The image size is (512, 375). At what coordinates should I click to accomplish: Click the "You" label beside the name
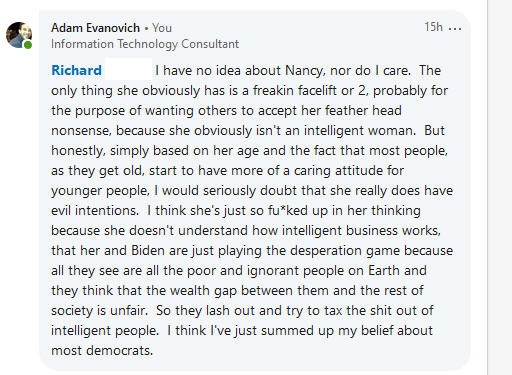(x=162, y=28)
